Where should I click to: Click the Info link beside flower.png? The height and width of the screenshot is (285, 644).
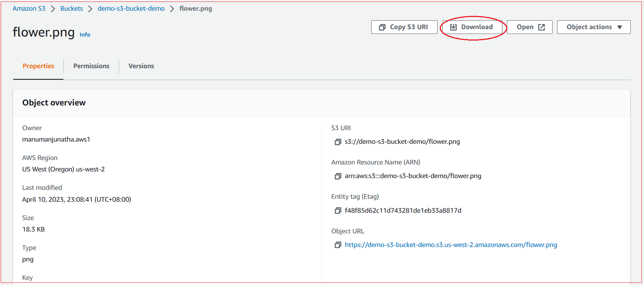pyautogui.click(x=85, y=35)
